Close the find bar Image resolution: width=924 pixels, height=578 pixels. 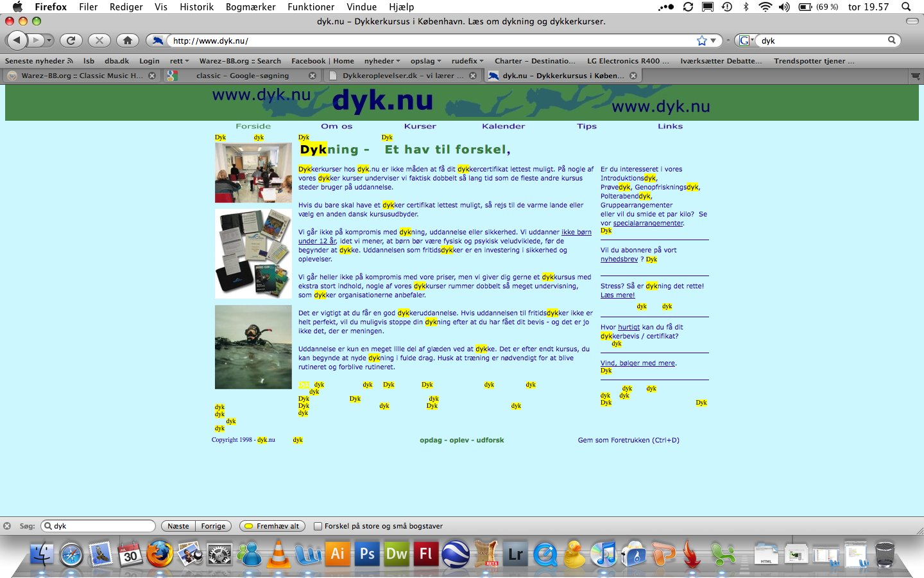(x=7, y=526)
